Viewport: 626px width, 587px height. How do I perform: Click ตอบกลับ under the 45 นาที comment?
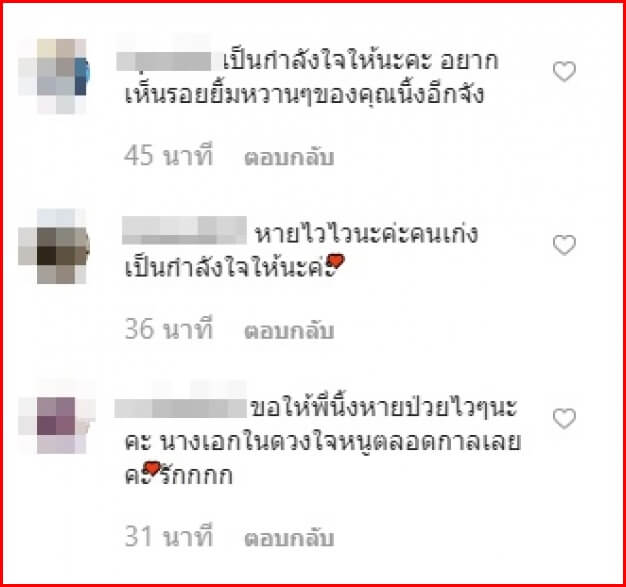289,157
